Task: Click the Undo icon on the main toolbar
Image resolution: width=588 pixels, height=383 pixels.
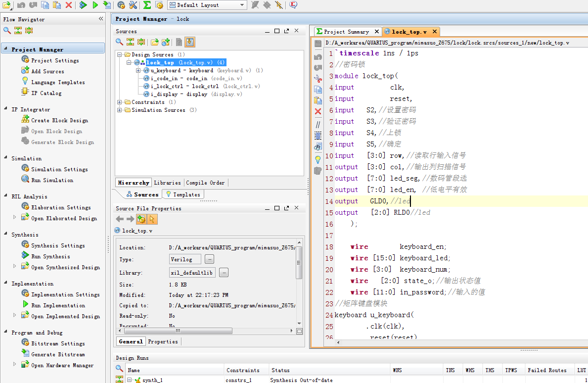Action: pyautogui.click(x=21, y=5)
